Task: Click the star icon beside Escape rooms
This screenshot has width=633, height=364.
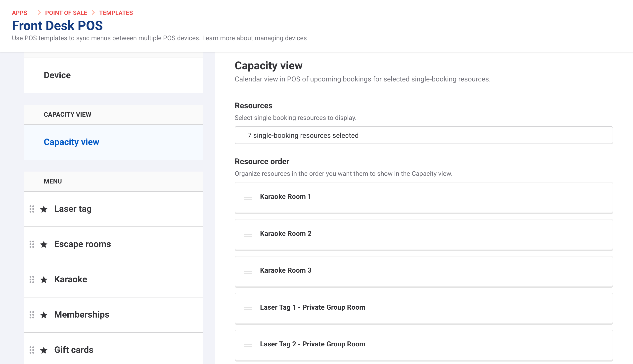Action: point(44,244)
